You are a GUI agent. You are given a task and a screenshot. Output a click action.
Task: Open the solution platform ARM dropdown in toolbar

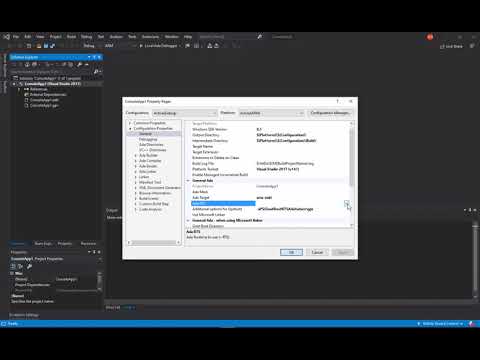click(120, 46)
